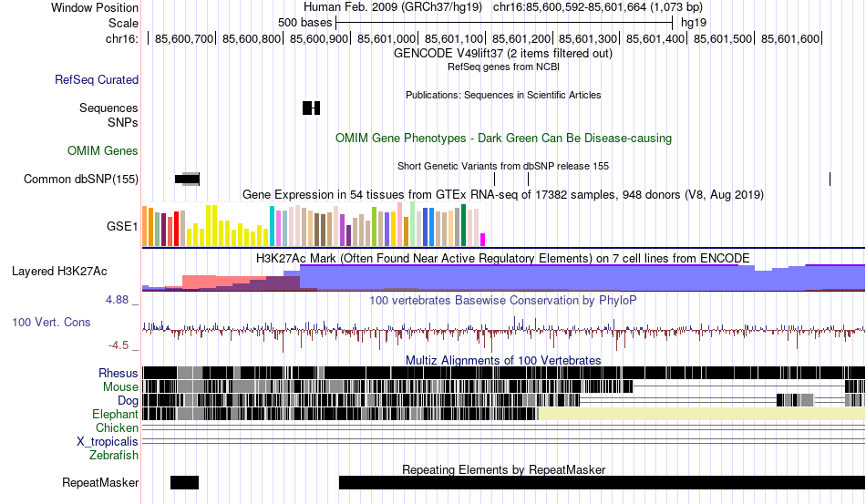Click the 'chr16:' ruler label on the left
The image size is (866, 504).
coord(122,38)
